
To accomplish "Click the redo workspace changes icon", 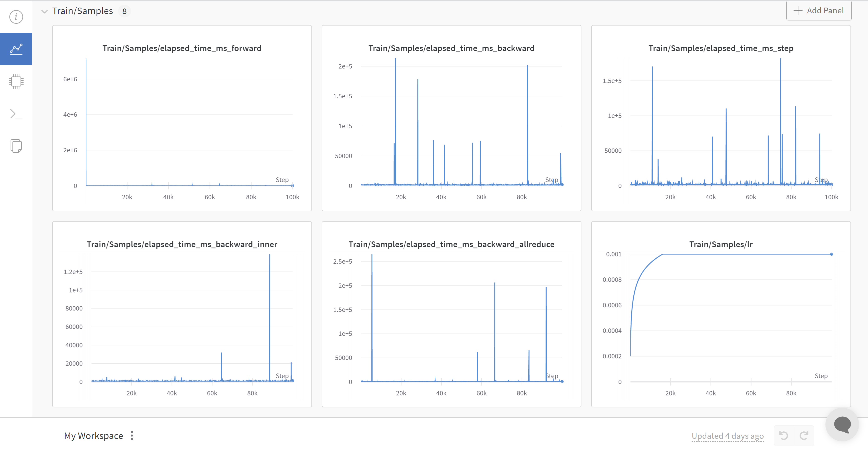I will click(x=804, y=436).
